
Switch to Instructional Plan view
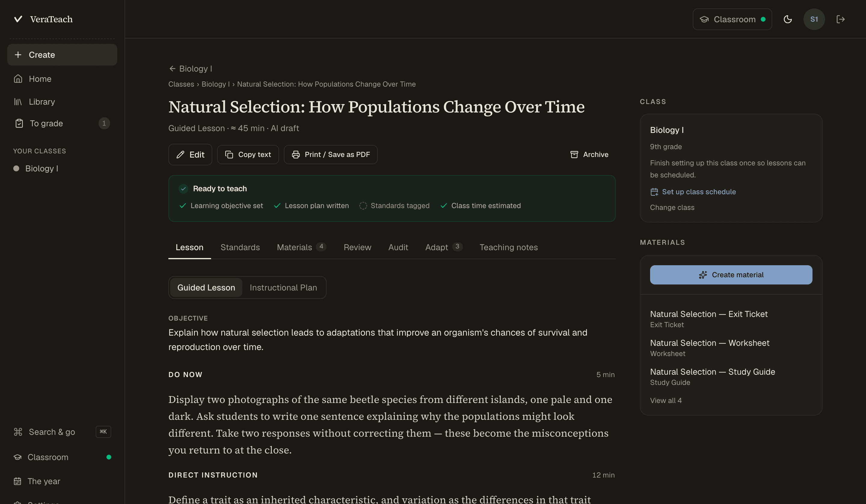point(283,287)
